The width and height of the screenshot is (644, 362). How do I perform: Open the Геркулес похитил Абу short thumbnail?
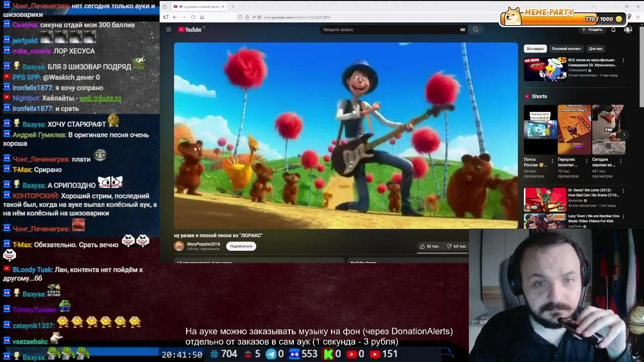[x=575, y=129]
